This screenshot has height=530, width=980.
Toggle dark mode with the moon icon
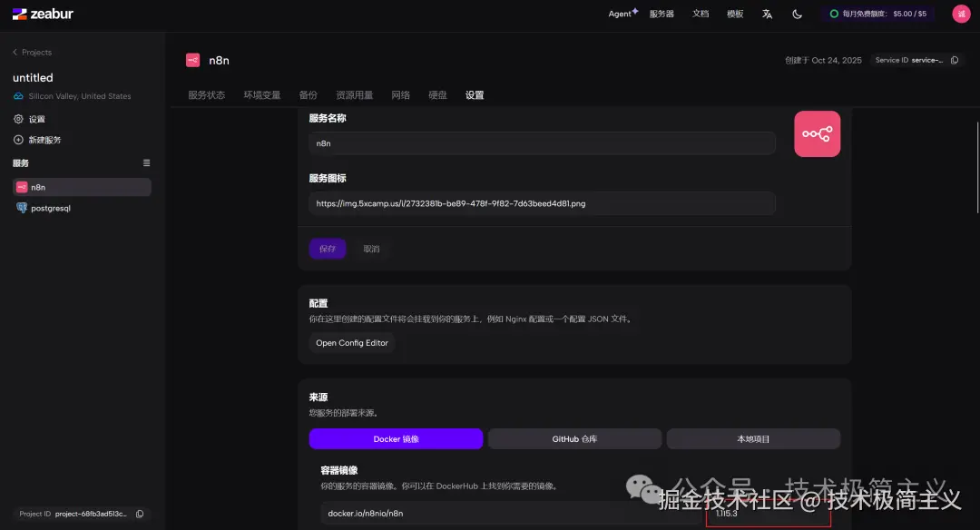tap(797, 14)
